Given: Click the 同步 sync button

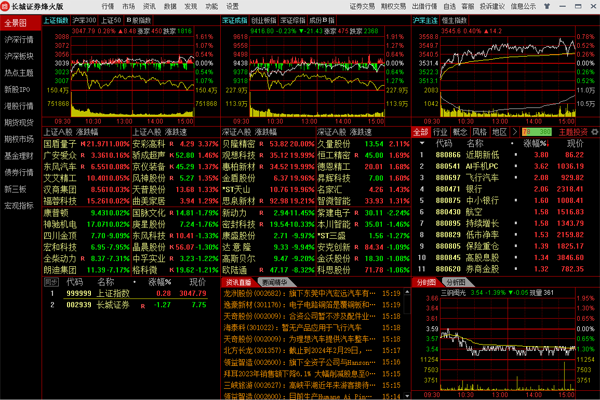Looking at the screenshot, I should tap(51, 282).
